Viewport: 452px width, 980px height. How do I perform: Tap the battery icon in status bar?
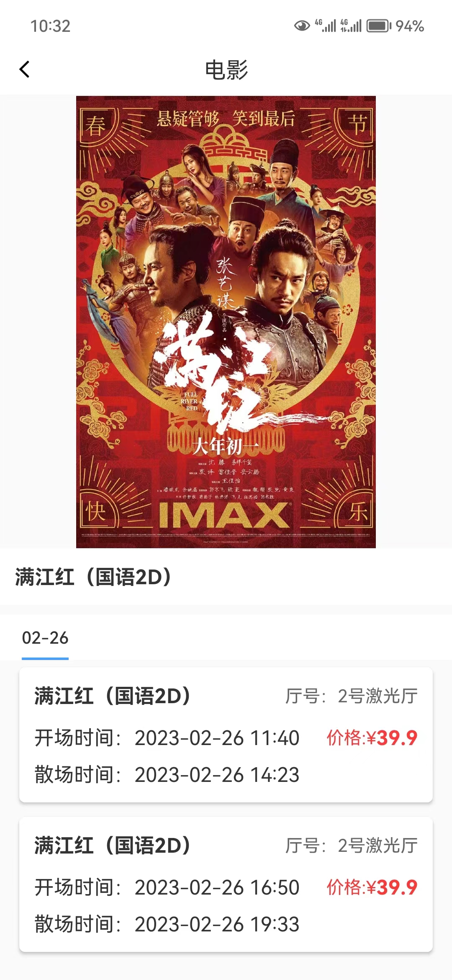coord(379,26)
